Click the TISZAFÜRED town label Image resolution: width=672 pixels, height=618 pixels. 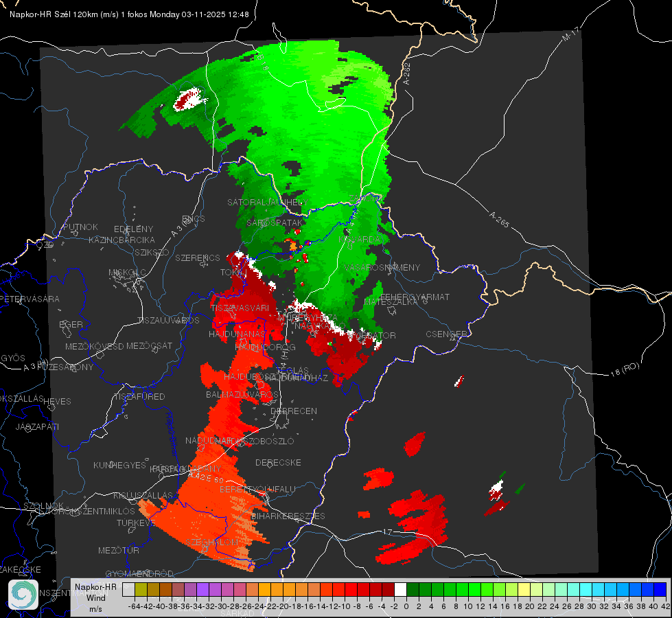click(139, 397)
